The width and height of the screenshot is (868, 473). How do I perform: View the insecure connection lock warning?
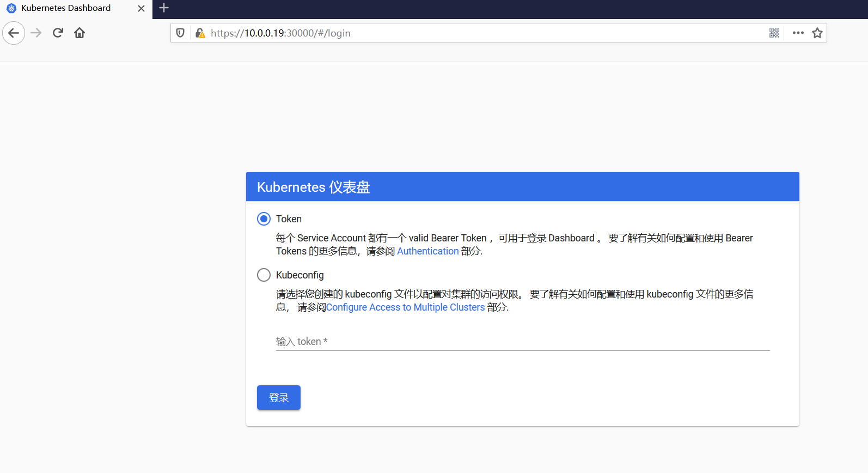click(200, 33)
